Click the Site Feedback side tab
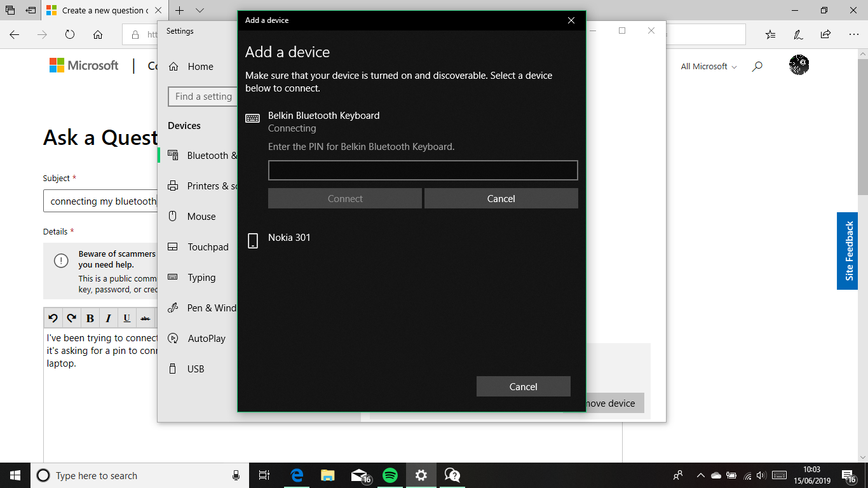Screen dimensions: 868x488 pos(847,251)
